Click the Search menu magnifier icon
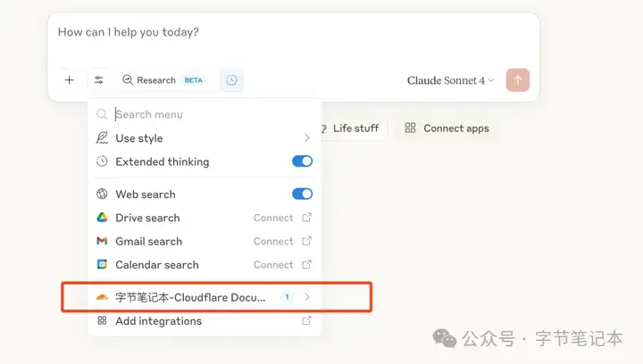 pos(102,114)
